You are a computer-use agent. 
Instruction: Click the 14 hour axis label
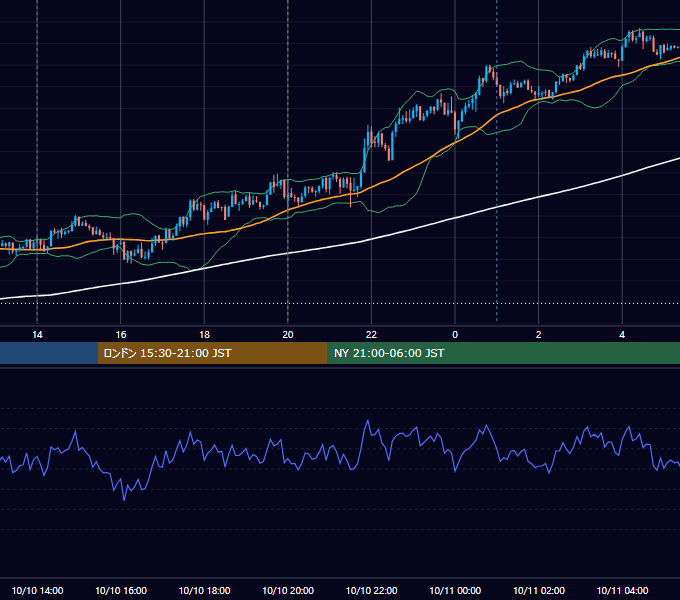coord(37,335)
